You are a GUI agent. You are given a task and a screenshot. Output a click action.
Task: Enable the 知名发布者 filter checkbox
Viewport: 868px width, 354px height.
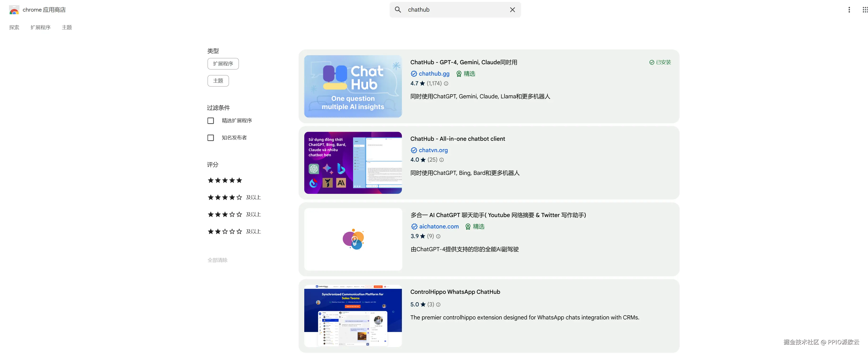211,138
